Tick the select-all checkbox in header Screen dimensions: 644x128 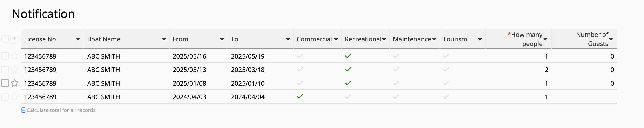click(x=5, y=39)
